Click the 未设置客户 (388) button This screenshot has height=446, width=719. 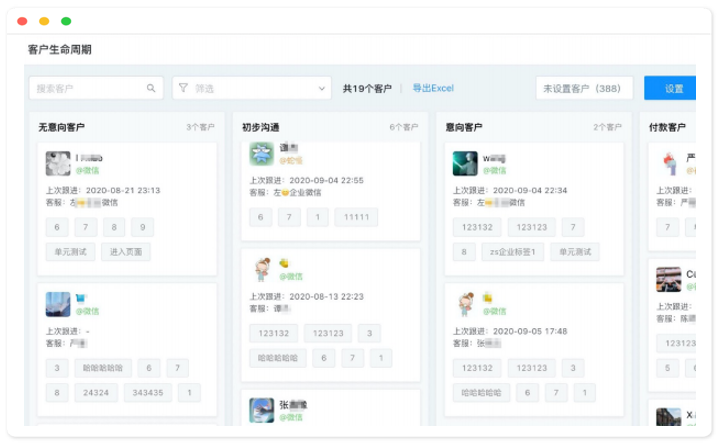582,88
